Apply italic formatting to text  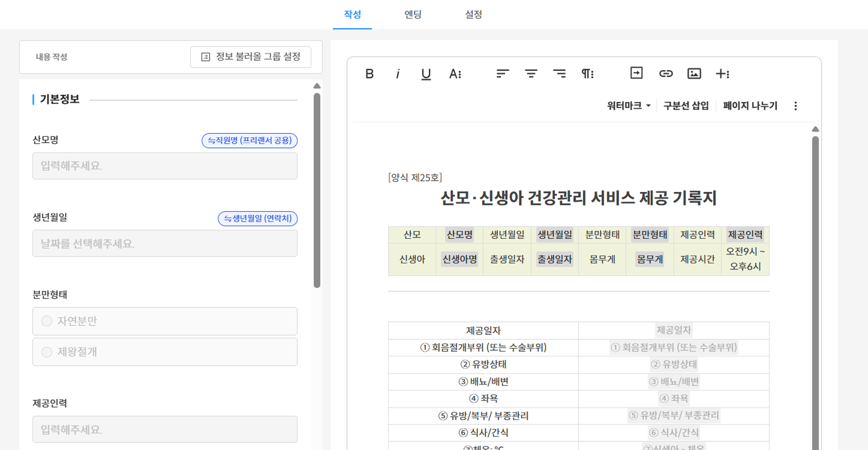tap(398, 73)
